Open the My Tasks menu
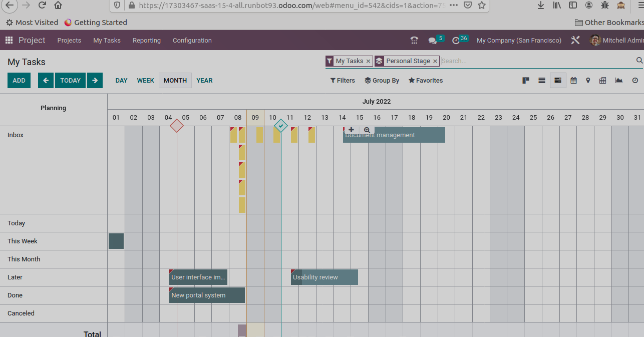 tap(107, 40)
